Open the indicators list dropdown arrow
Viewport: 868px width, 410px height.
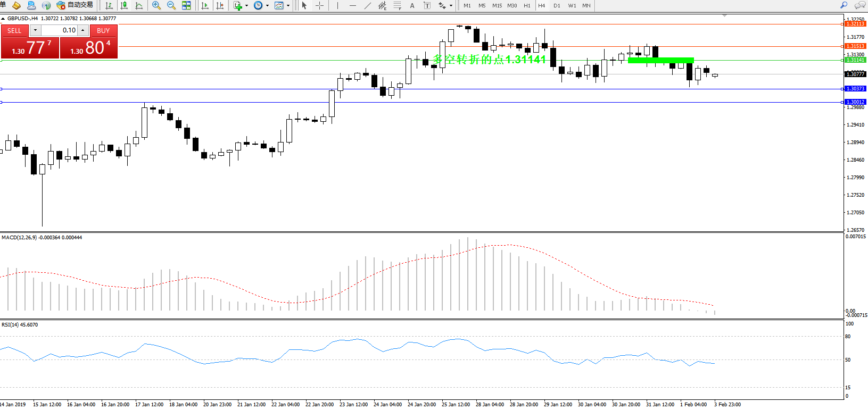246,6
